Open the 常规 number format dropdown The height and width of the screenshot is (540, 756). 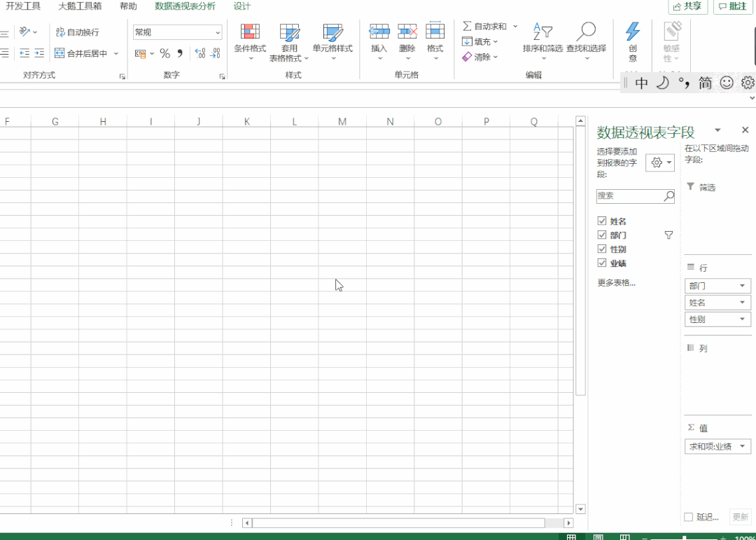tap(218, 33)
